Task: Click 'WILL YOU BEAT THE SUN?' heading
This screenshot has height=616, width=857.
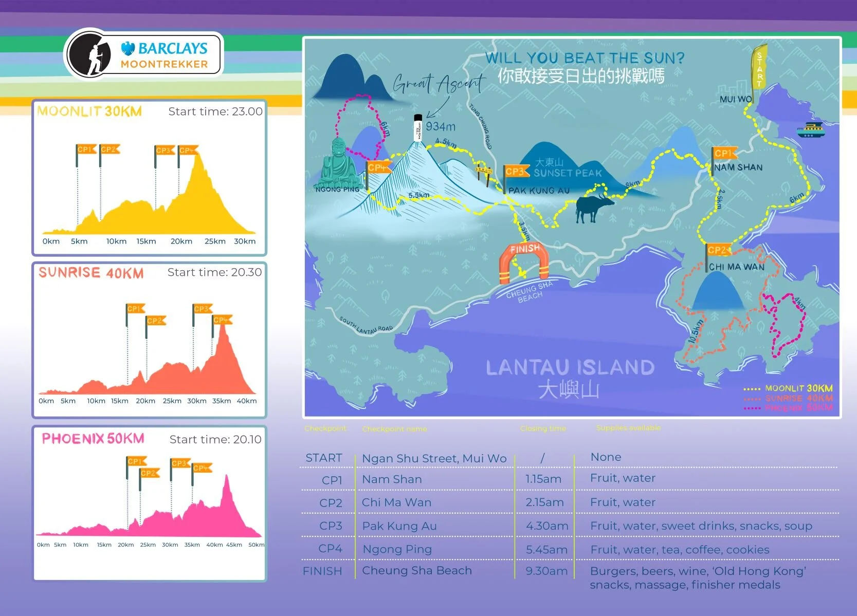Action: point(585,58)
